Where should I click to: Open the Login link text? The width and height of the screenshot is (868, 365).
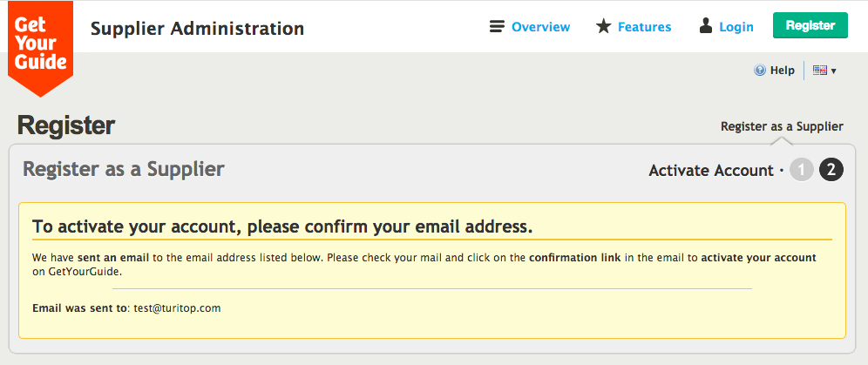pos(736,27)
